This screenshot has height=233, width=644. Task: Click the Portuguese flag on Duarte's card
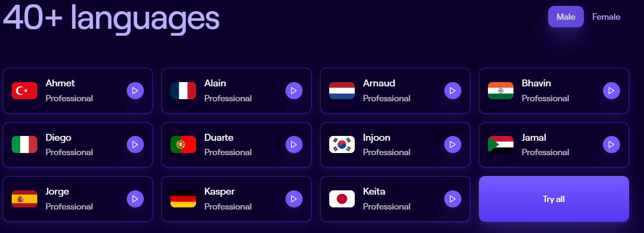[183, 144]
